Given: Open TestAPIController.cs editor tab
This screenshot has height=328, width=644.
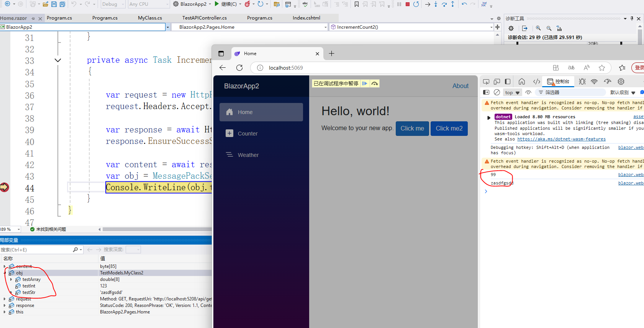Looking at the screenshot, I should (204, 18).
